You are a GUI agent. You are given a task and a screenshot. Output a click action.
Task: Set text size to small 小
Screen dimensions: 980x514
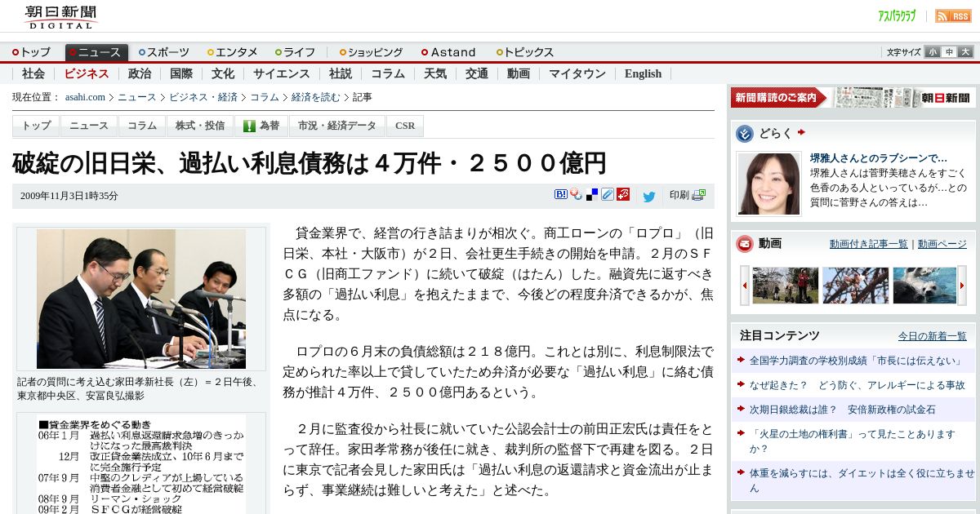coord(933,51)
